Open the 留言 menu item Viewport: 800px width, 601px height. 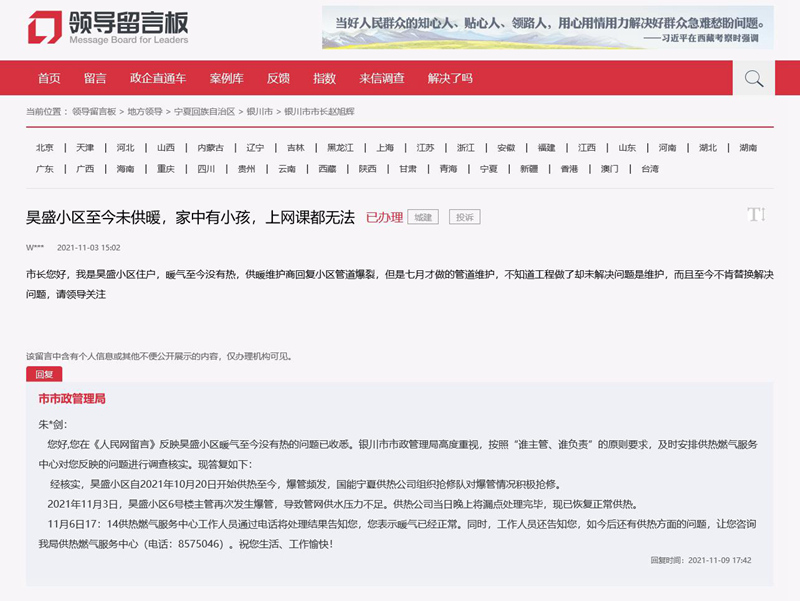[95, 78]
